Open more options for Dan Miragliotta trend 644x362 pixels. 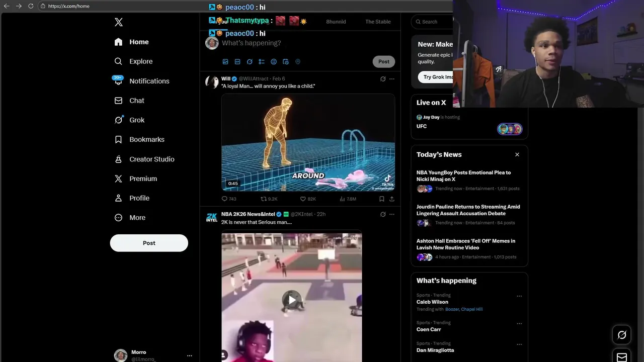point(519,344)
